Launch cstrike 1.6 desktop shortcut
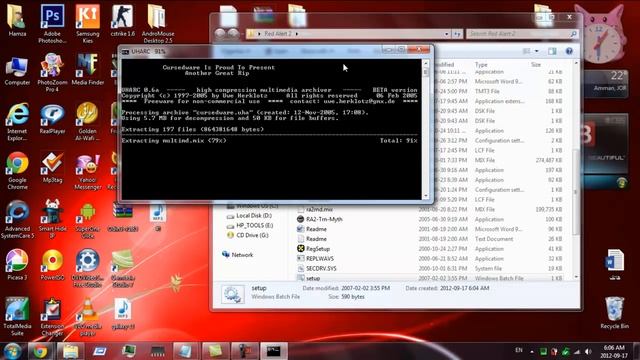Image resolution: width=640 pixels, height=360 pixels. [x=122, y=21]
